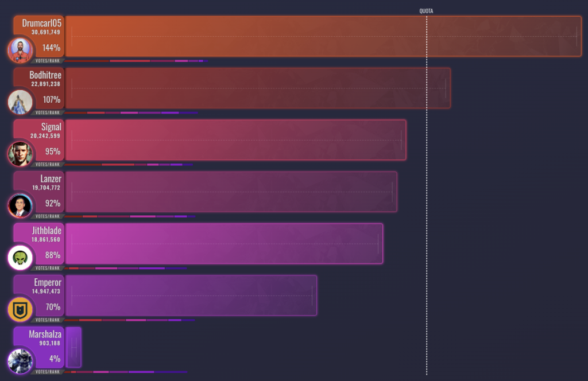This screenshot has width=588, height=381.
Task: Click Marshalza's small vote bar
Action: tap(74, 347)
